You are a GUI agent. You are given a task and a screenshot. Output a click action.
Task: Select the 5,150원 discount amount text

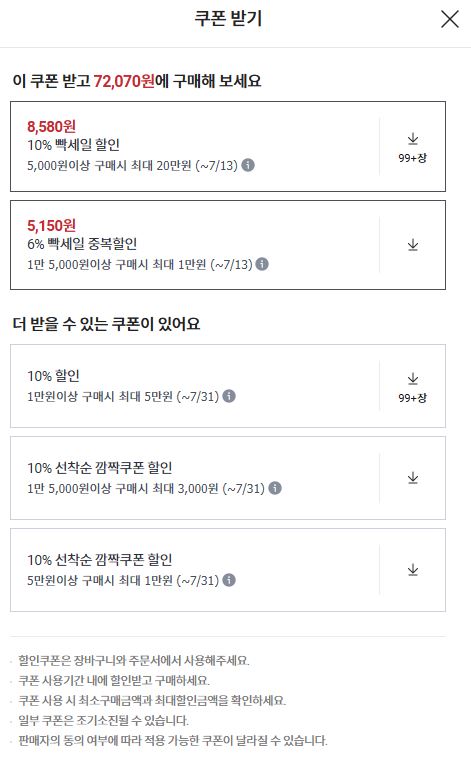(52, 226)
